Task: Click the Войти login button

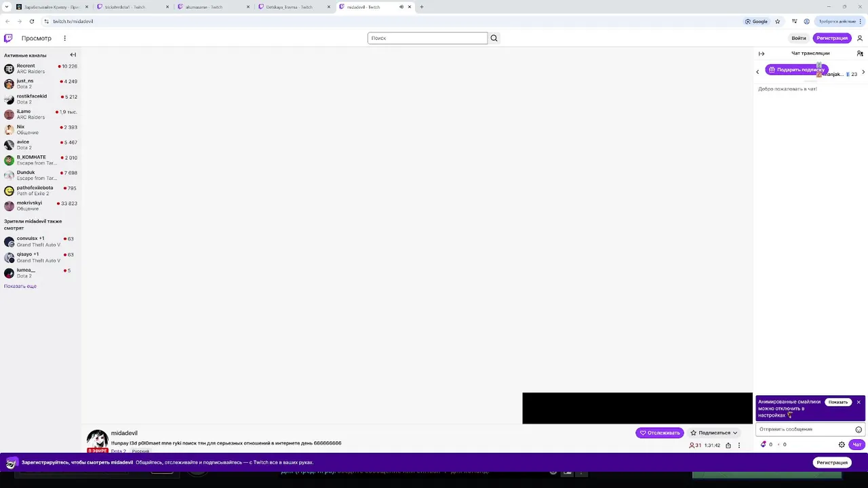Action: [799, 38]
